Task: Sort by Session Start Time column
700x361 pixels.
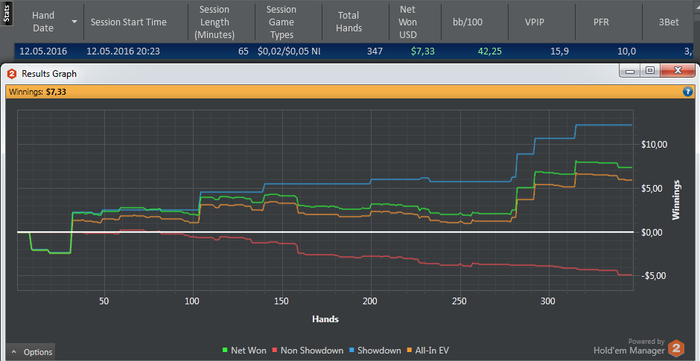Action: click(x=129, y=22)
